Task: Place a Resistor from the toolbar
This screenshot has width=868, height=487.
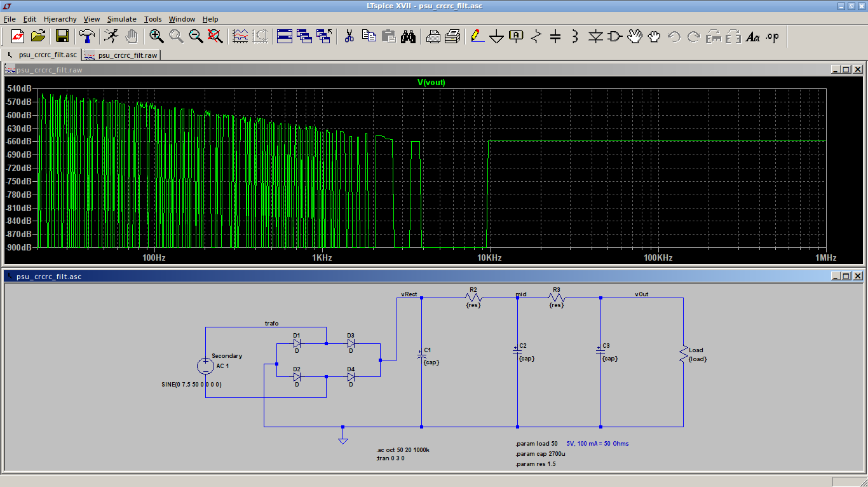Action: (536, 36)
